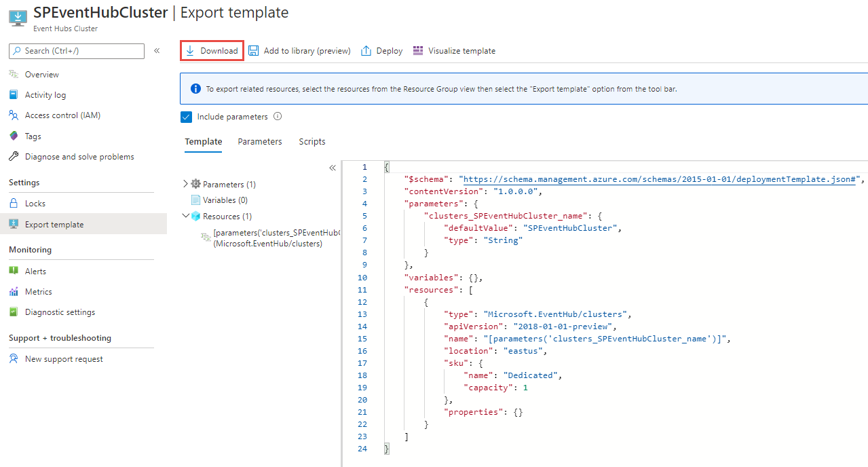
Task: Open Overview in the sidebar
Action: 41,75
